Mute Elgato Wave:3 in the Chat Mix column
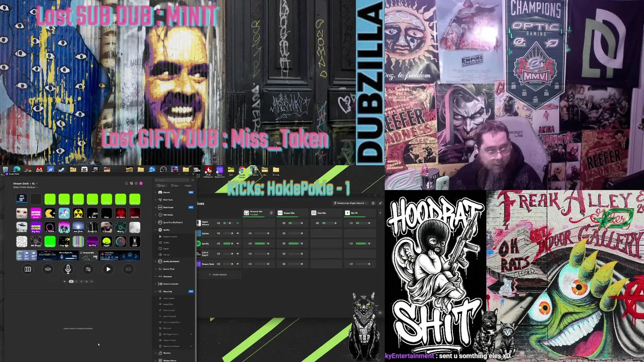Viewport: 644px width, 362px height. pos(317,223)
